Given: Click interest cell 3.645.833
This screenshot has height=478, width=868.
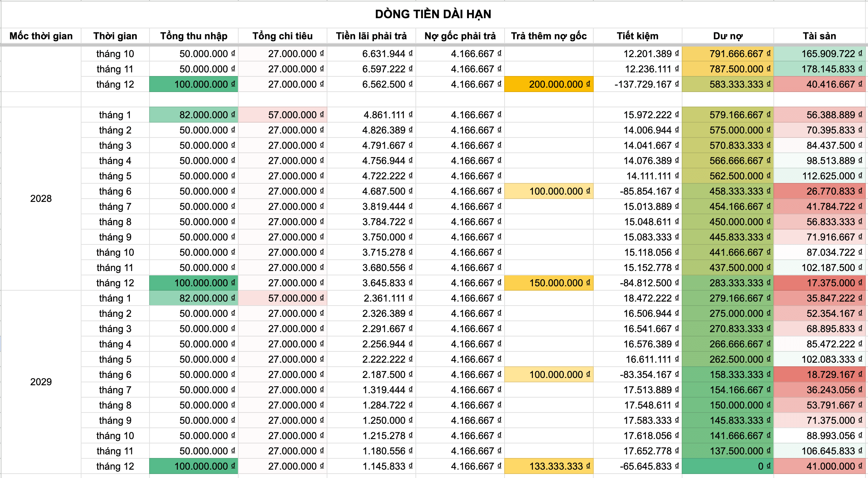Looking at the screenshot, I should point(371,283).
